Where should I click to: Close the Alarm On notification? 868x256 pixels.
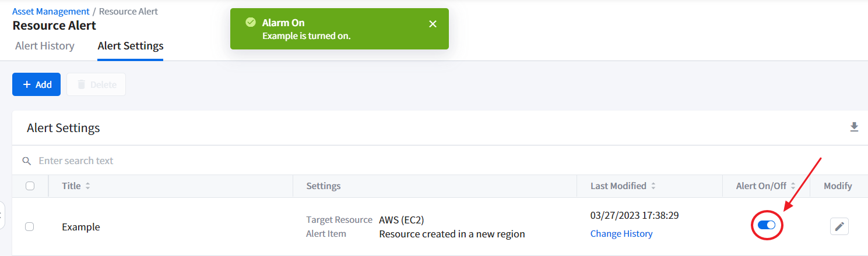pos(433,24)
